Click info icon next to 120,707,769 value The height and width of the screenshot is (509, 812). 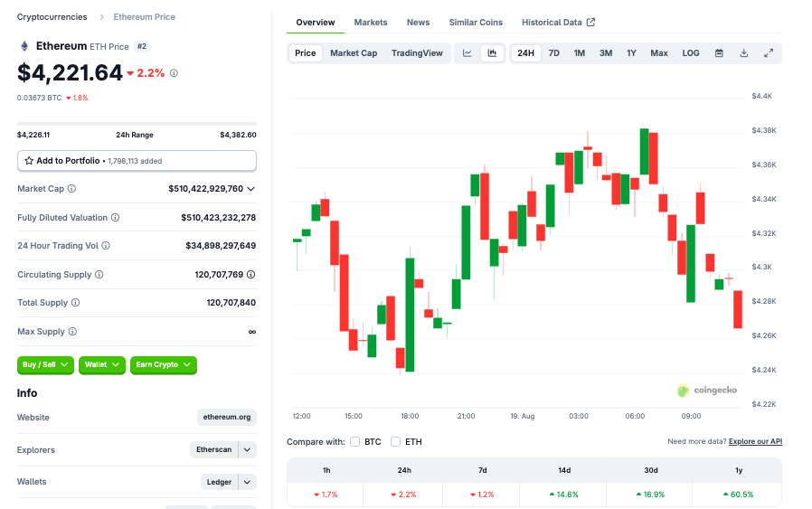(251, 275)
